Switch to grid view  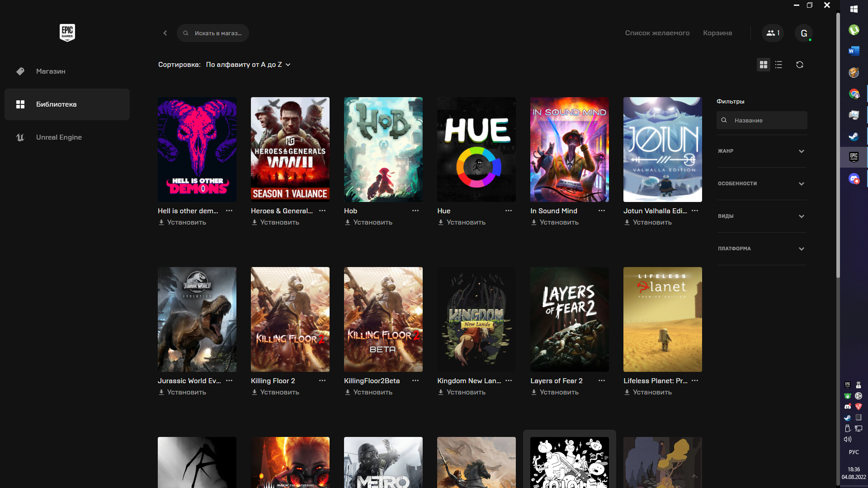coord(764,65)
